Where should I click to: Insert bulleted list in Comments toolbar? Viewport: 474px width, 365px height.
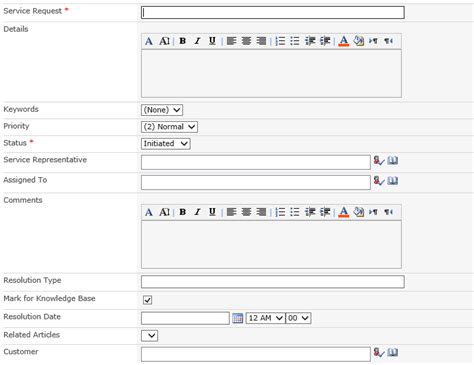295,212
